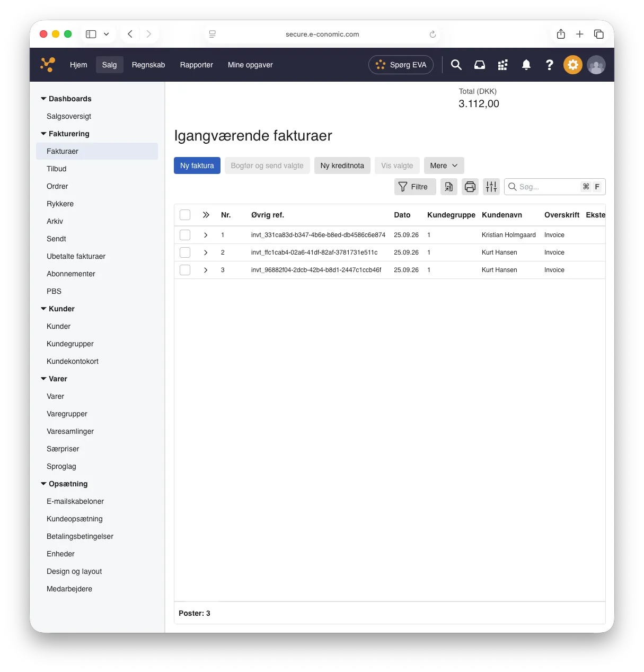Collapse the Kunder section

click(x=43, y=309)
